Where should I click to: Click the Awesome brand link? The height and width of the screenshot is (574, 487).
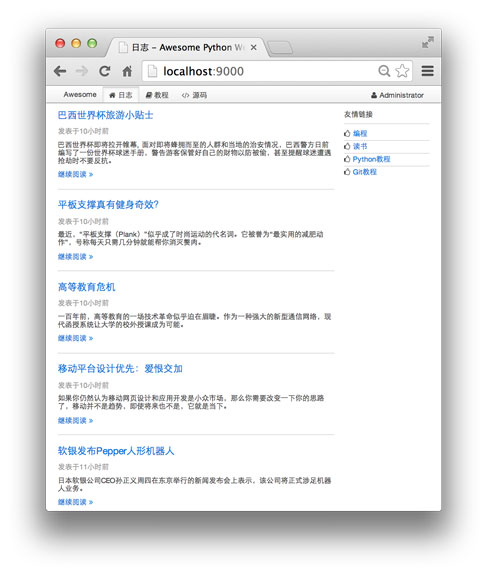[80, 94]
